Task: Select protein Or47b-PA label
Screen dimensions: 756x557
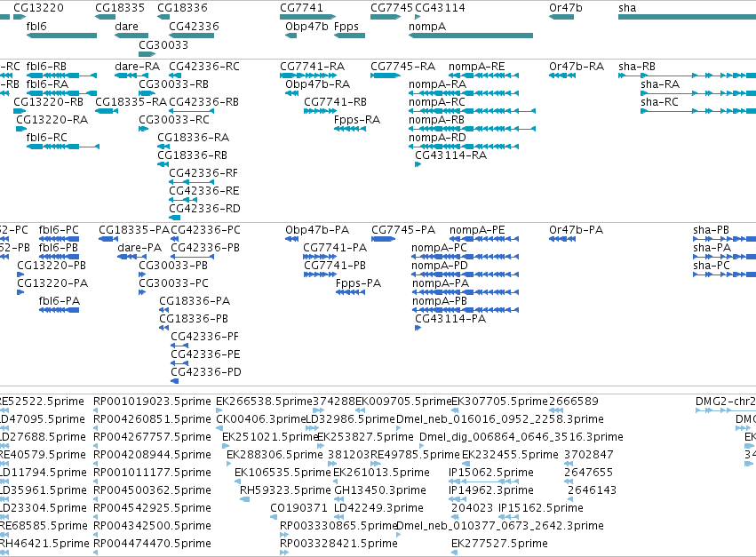Action: [576, 230]
